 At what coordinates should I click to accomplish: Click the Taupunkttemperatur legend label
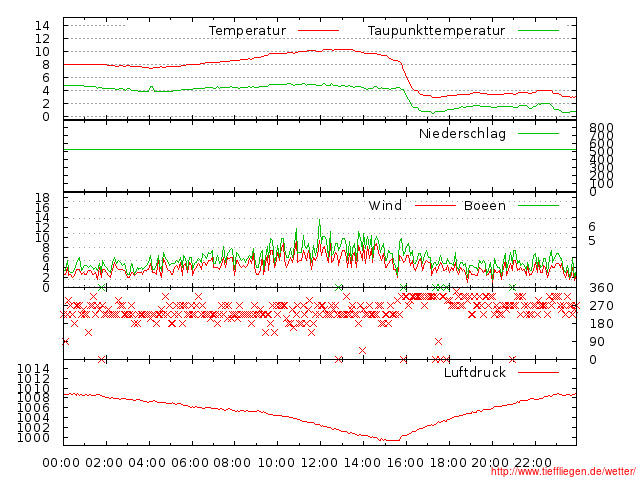pos(436,31)
